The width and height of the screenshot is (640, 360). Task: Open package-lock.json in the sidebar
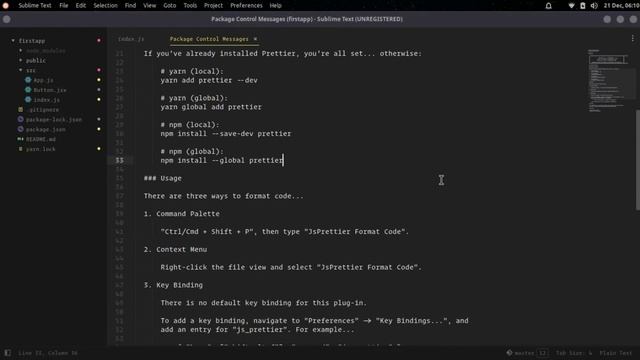click(x=54, y=119)
